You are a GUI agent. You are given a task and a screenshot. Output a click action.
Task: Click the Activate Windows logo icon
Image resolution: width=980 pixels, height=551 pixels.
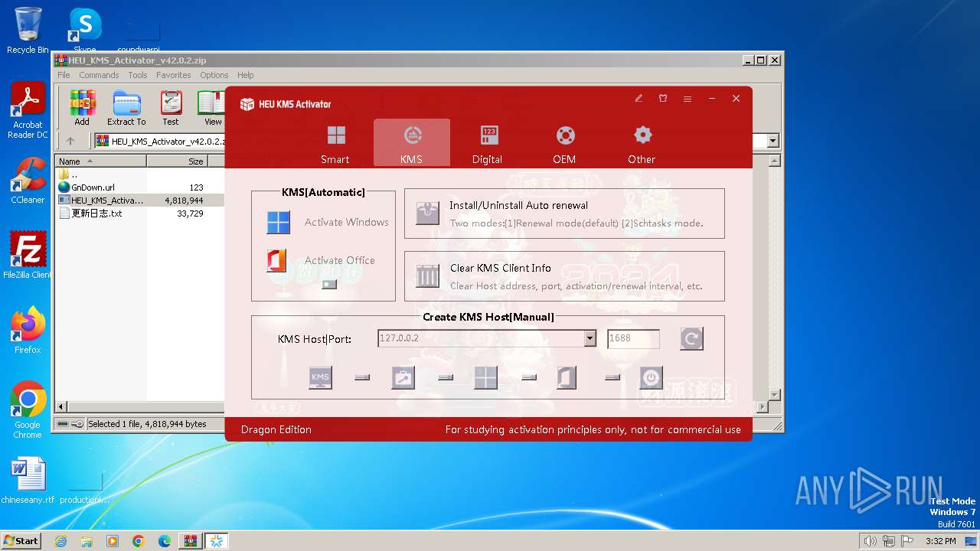tap(279, 222)
